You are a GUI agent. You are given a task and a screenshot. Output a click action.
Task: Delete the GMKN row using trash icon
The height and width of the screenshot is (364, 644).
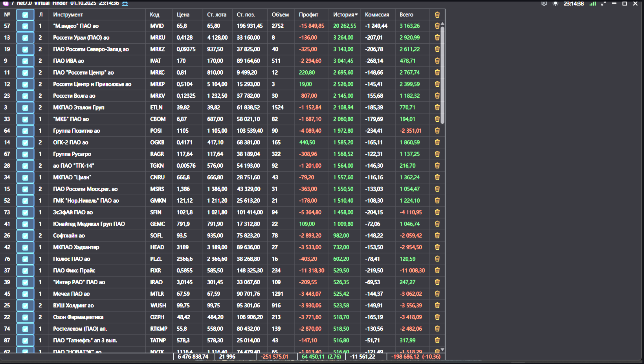click(437, 201)
